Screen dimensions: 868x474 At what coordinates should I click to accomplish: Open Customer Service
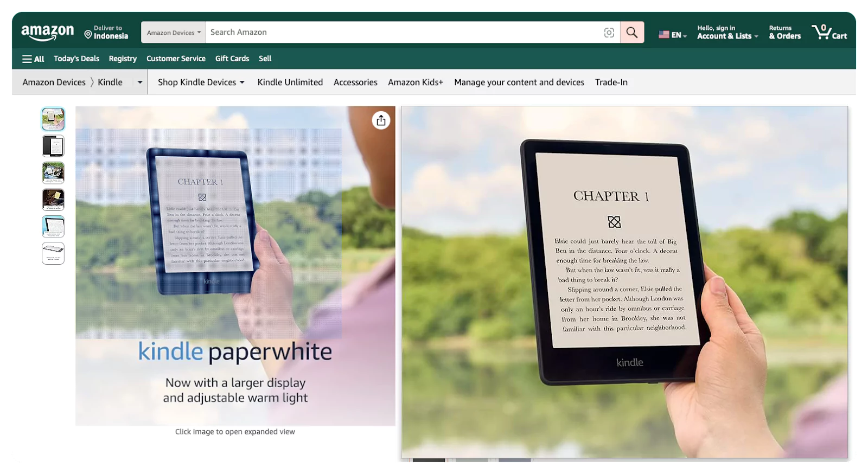point(176,59)
